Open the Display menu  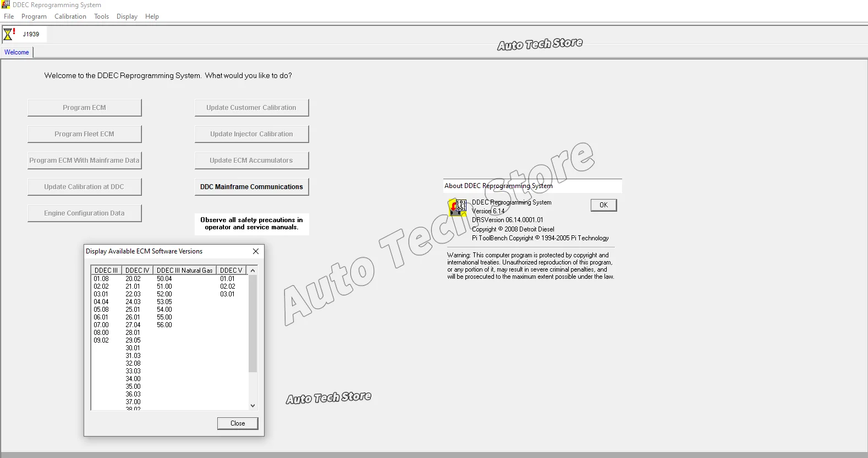tap(127, 16)
